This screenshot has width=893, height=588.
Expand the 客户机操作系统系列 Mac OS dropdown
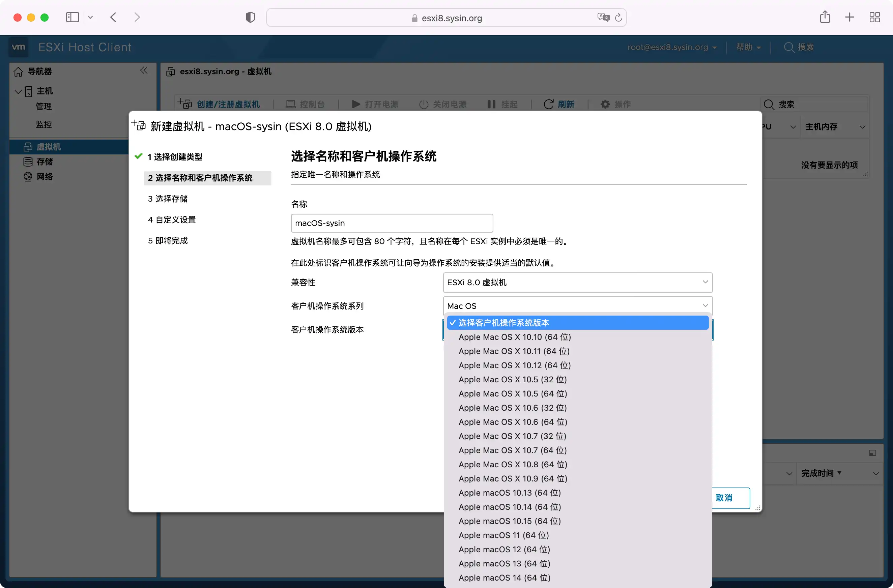point(577,306)
